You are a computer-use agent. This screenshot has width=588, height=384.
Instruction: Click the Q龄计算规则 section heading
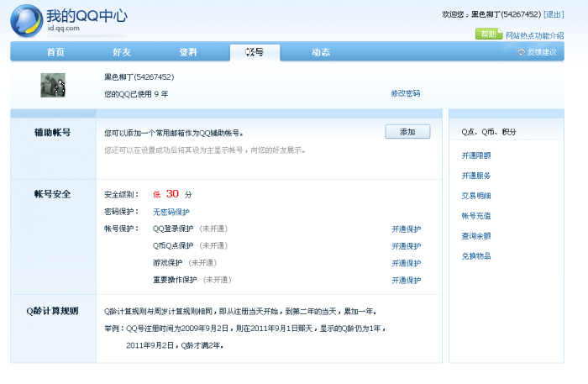point(52,311)
